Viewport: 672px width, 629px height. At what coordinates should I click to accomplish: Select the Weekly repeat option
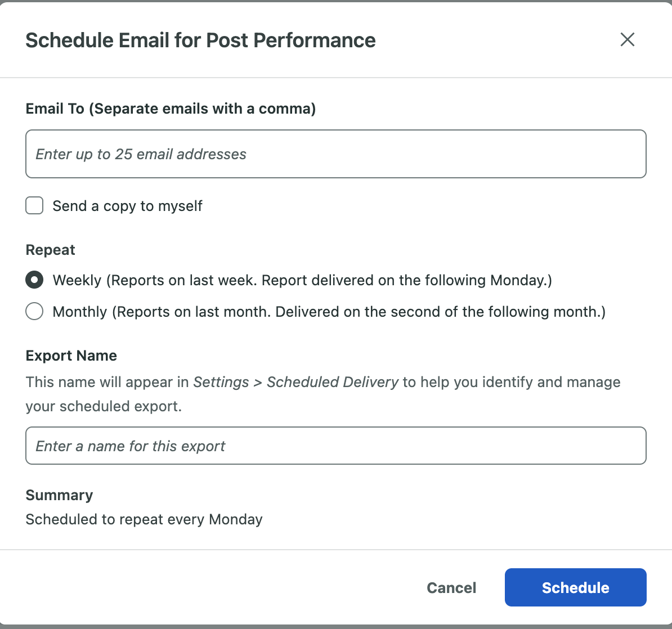[x=34, y=280]
